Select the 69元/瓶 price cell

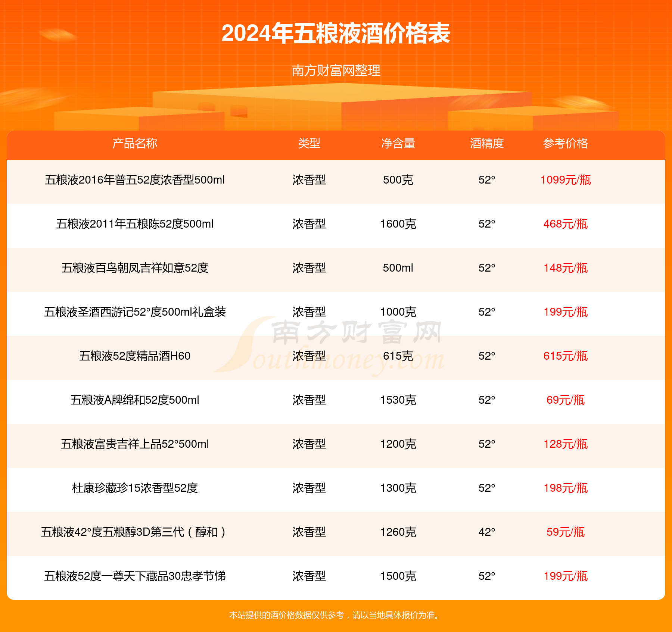coord(566,400)
